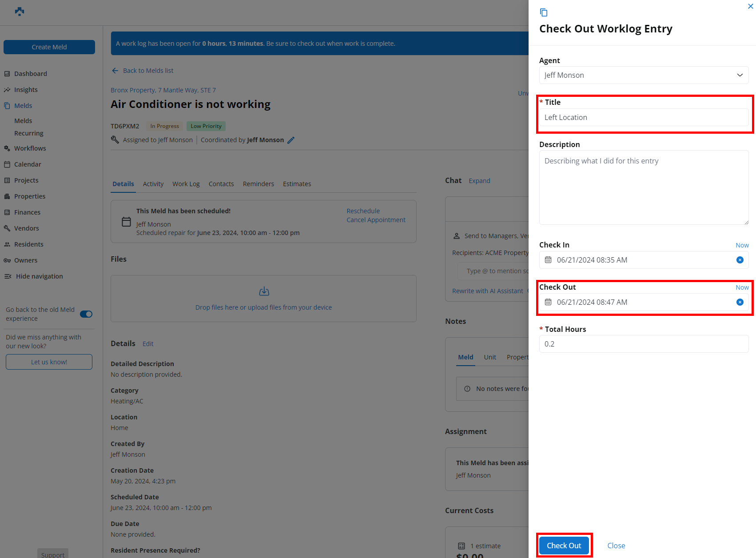Set Check Out time to Now

click(x=742, y=287)
